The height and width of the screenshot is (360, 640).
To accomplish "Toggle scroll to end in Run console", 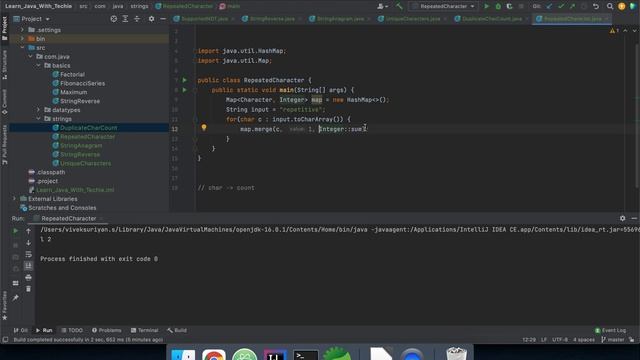I will click(x=28, y=266).
